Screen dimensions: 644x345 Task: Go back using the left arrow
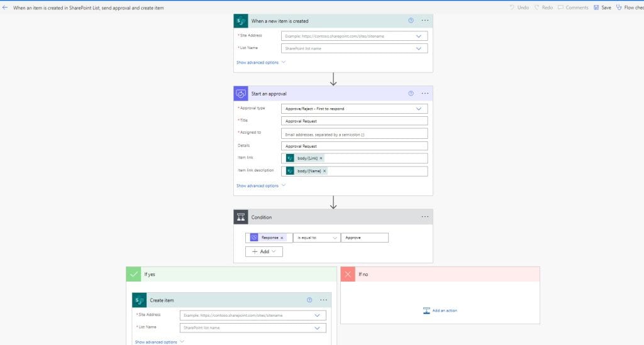pos(5,8)
